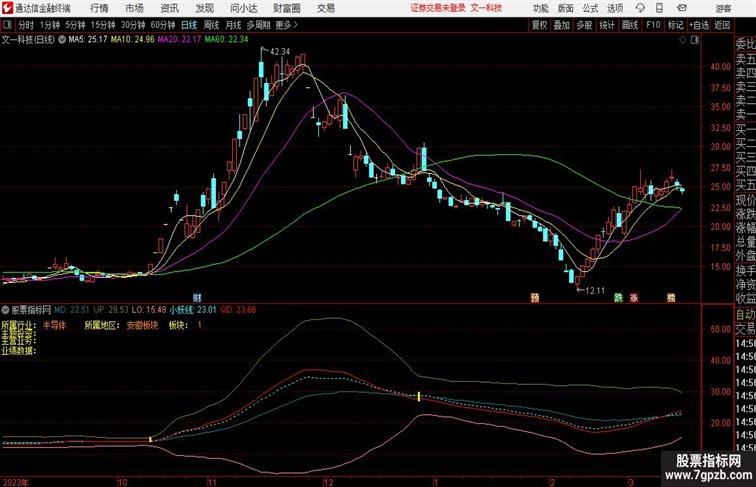Click the 小妖线: 23.01 indicator value
The height and width of the screenshot is (487, 756).
click(x=193, y=310)
